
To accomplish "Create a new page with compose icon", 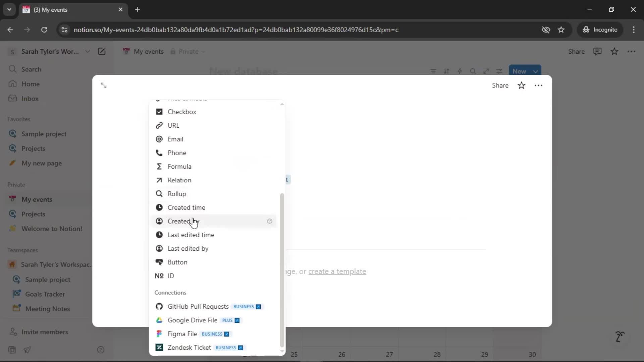I will (x=102, y=52).
